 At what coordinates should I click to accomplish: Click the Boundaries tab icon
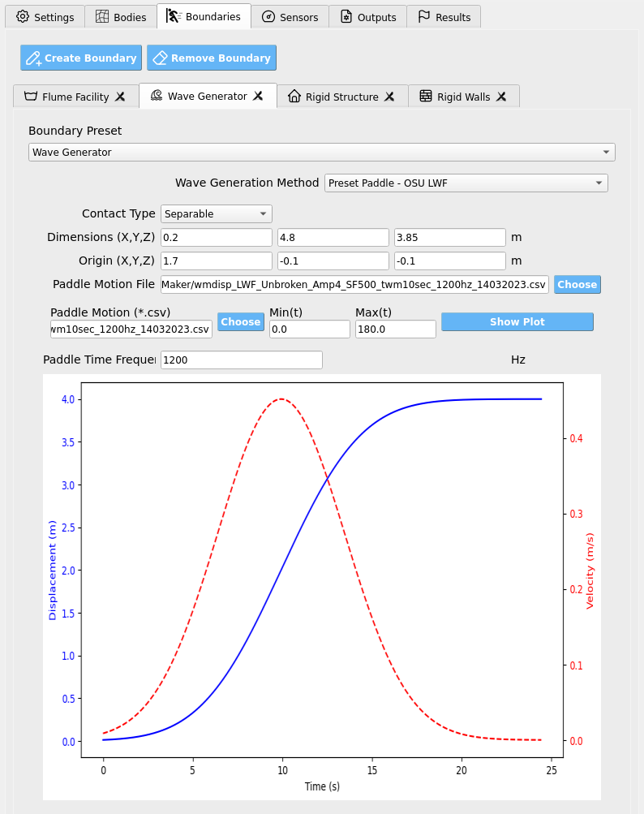point(174,16)
